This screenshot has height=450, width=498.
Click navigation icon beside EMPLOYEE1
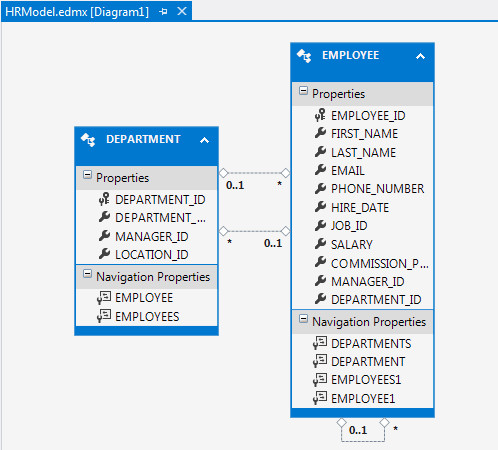point(320,398)
